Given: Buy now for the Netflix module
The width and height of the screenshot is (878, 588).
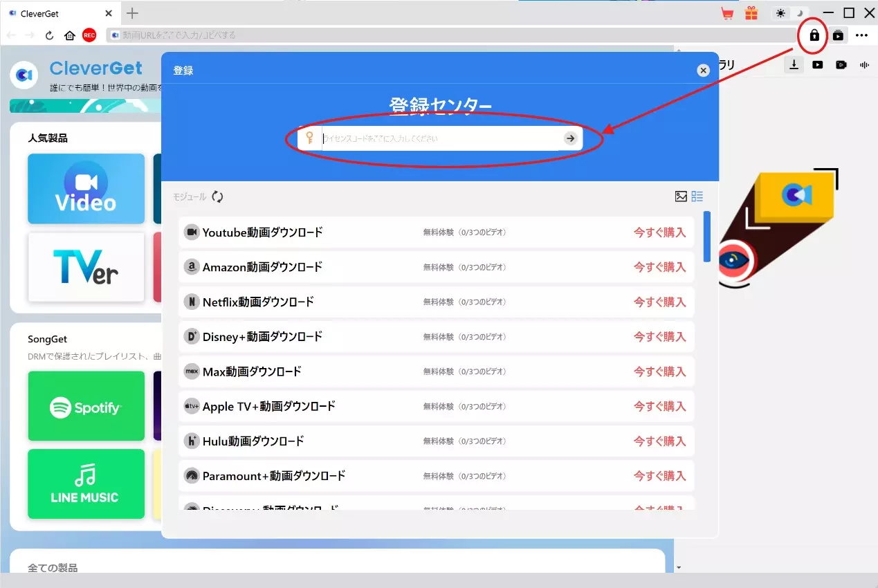Looking at the screenshot, I should click(x=660, y=302).
